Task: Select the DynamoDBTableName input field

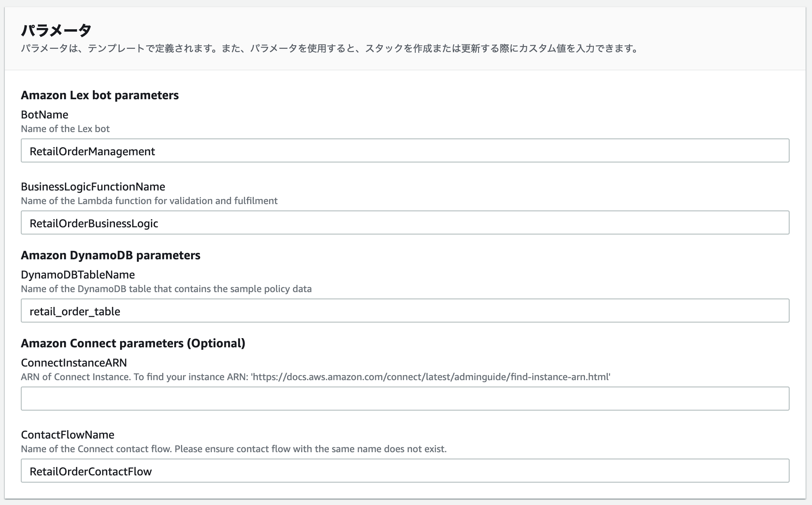Action: [404, 311]
